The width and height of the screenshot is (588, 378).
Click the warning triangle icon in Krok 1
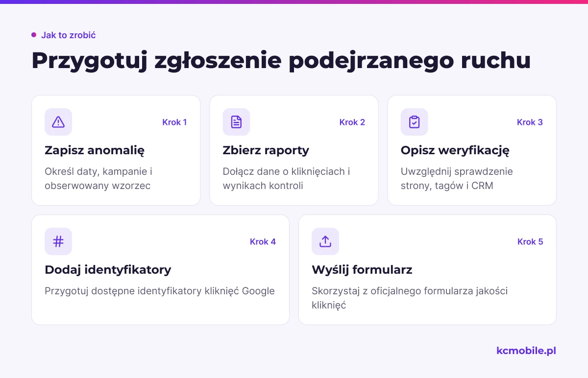pos(58,122)
